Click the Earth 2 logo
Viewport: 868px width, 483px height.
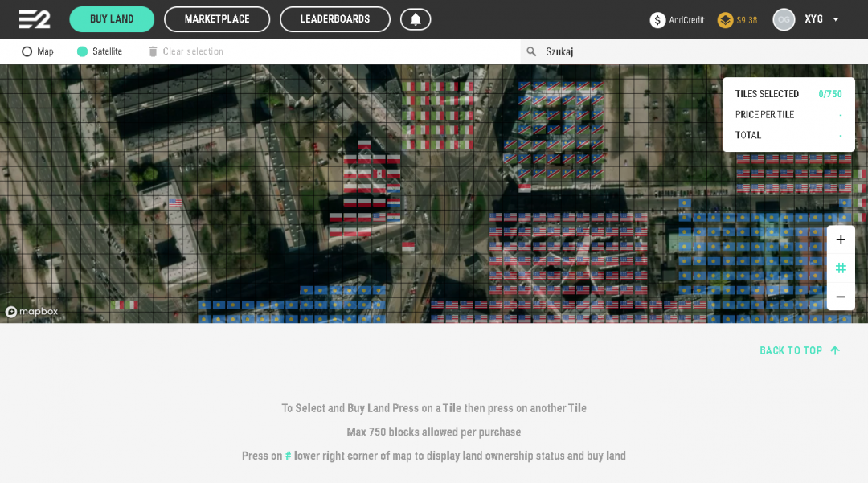click(x=35, y=19)
